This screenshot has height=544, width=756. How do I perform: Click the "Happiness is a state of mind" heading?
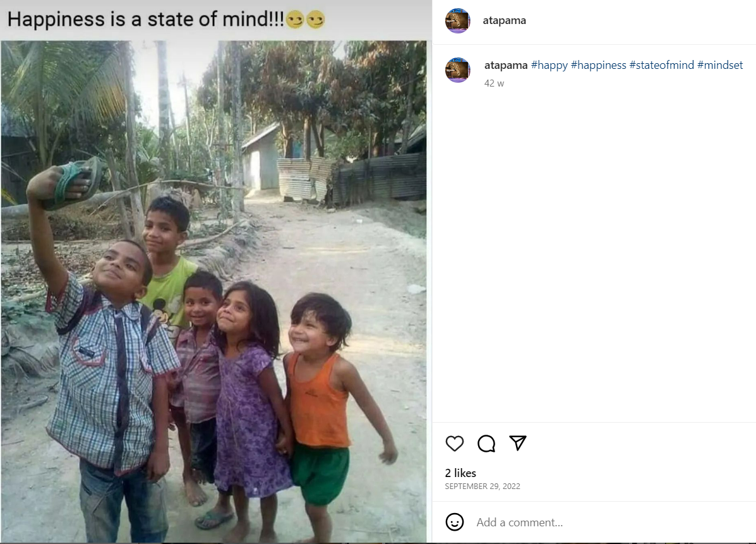(x=145, y=20)
